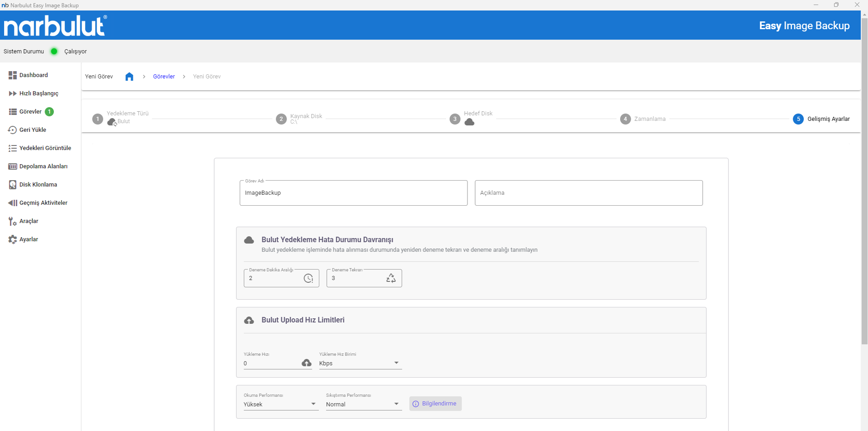Open Hızlı Başlangıç from the sidebar
The height and width of the screenshot is (431, 868).
click(x=39, y=93)
